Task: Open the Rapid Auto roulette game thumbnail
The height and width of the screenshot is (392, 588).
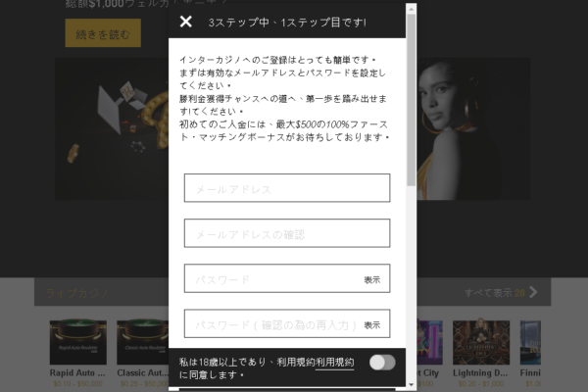Action: click(x=78, y=342)
